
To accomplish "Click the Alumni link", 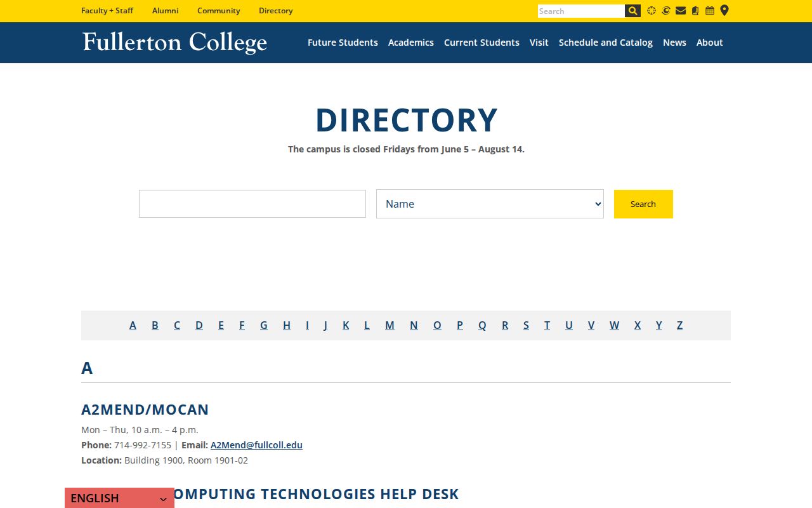I will (166, 11).
